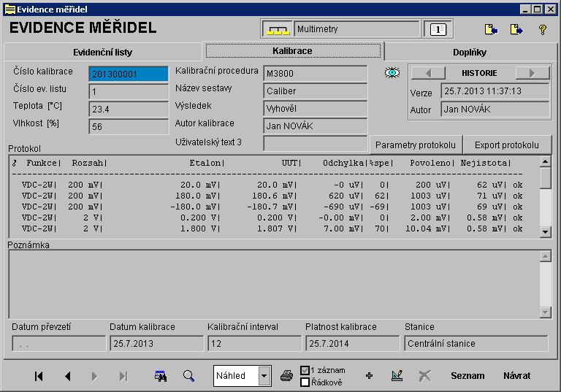Click the Parametry protokolu button

416,145
